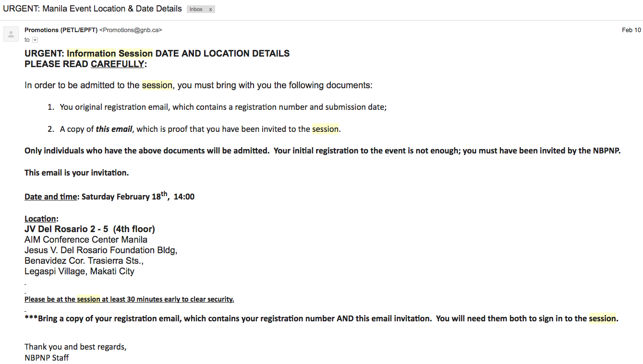This screenshot has width=643, height=364.
Task: Click 'AIM Conference Center Manila' address line
Action: 85,240
